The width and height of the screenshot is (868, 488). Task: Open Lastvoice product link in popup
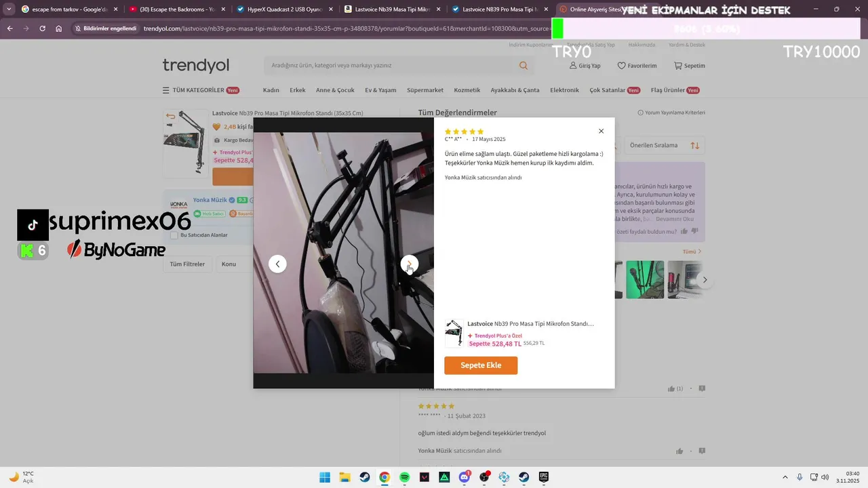coord(530,324)
